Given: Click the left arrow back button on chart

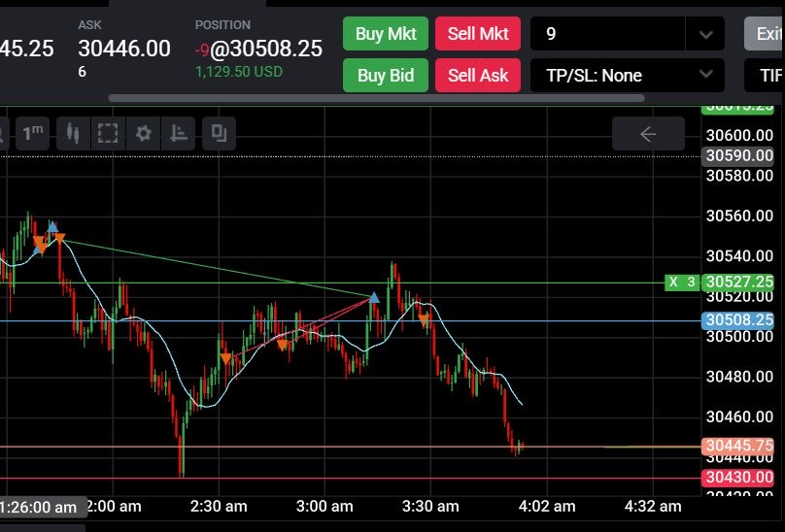Looking at the screenshot, I should pos(648,134).
